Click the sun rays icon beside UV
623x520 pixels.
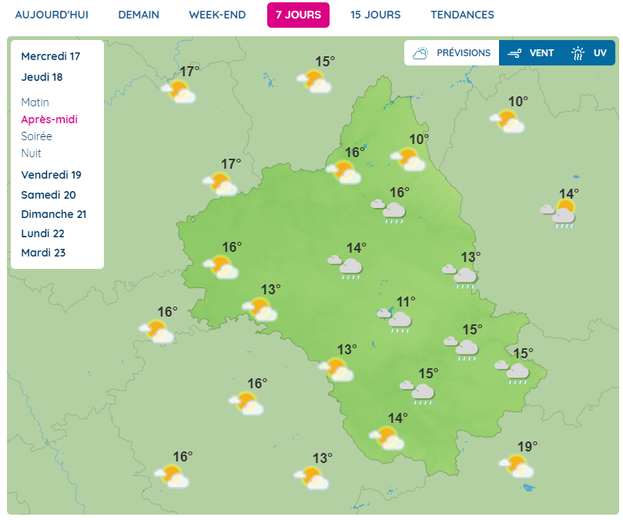578,53
